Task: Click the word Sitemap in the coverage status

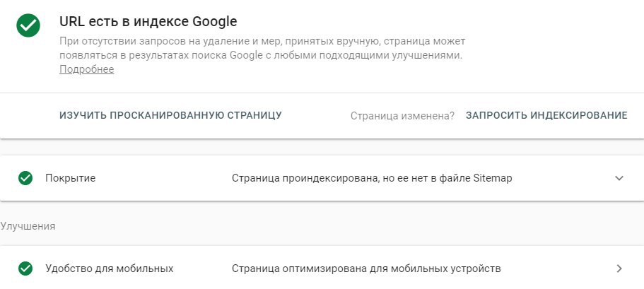Action: 493,178
